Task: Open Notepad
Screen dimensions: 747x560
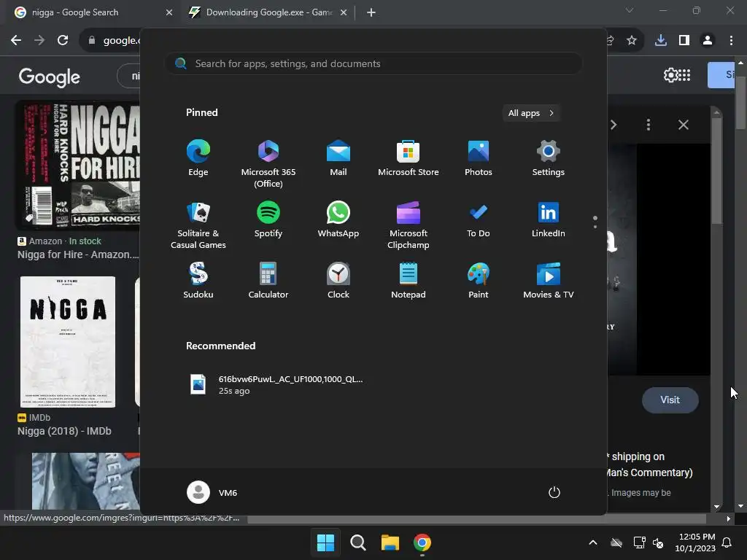Action: pyautogui.click(x=409, y=281)
